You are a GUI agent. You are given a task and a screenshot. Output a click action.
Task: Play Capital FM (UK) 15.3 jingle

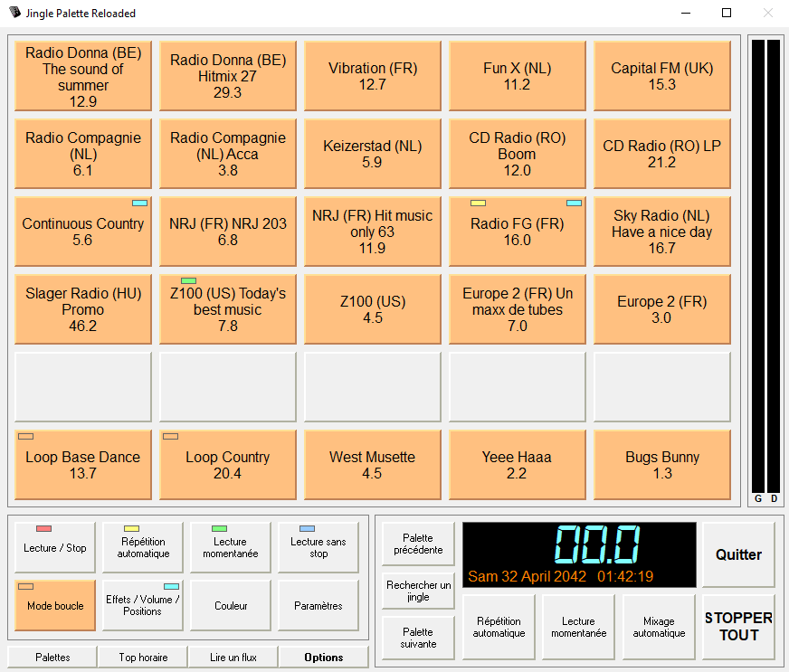(x=662, y=76)
